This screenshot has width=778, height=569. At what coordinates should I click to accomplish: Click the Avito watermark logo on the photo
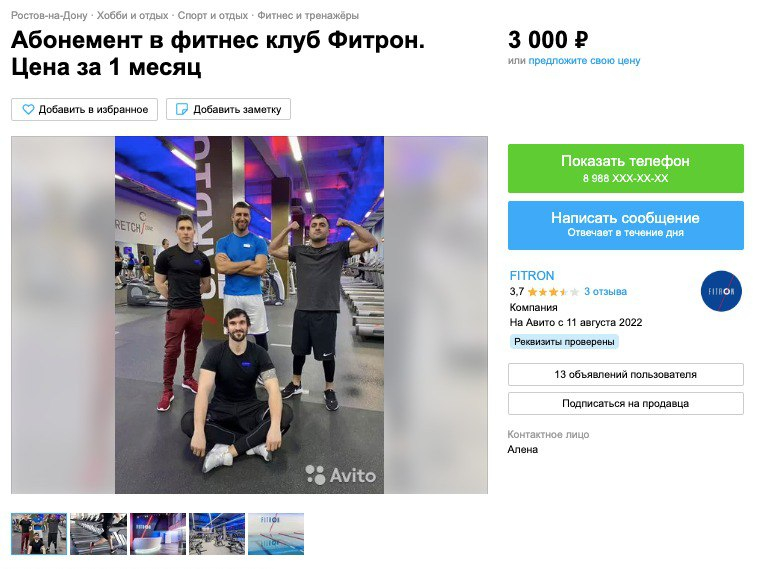coord(340,475)
